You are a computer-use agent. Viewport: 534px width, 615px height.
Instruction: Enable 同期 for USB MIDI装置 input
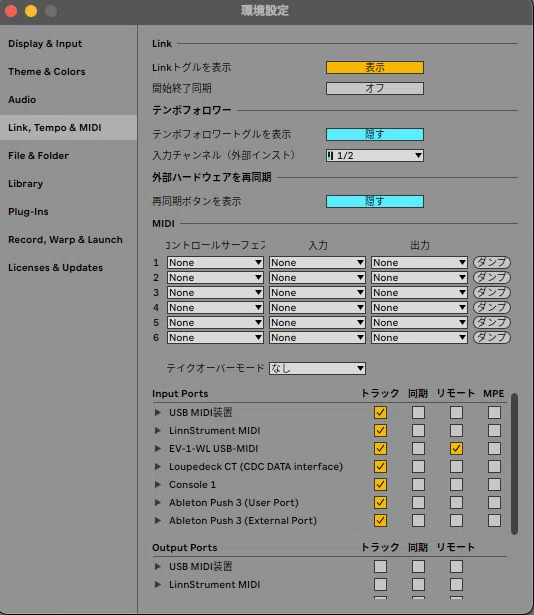(418, 413)
